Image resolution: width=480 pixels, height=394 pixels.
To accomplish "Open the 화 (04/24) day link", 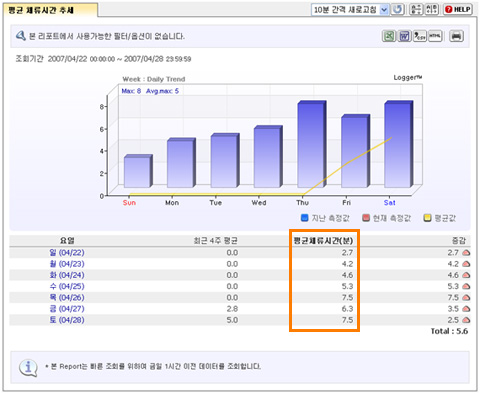I will [67, 275].
